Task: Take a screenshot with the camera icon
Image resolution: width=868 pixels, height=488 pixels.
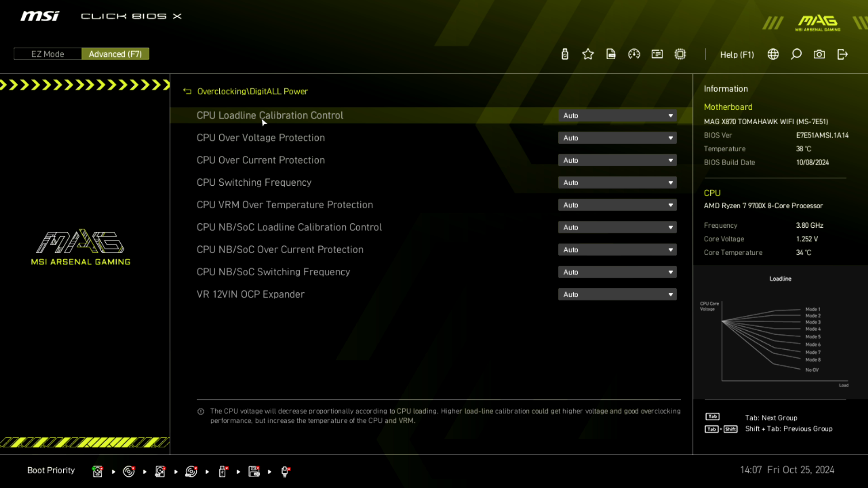Action: [x=819, y=54]
